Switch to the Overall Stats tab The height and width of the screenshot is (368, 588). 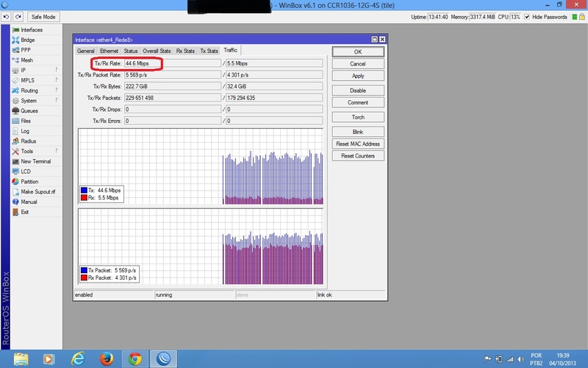[157, 51]
